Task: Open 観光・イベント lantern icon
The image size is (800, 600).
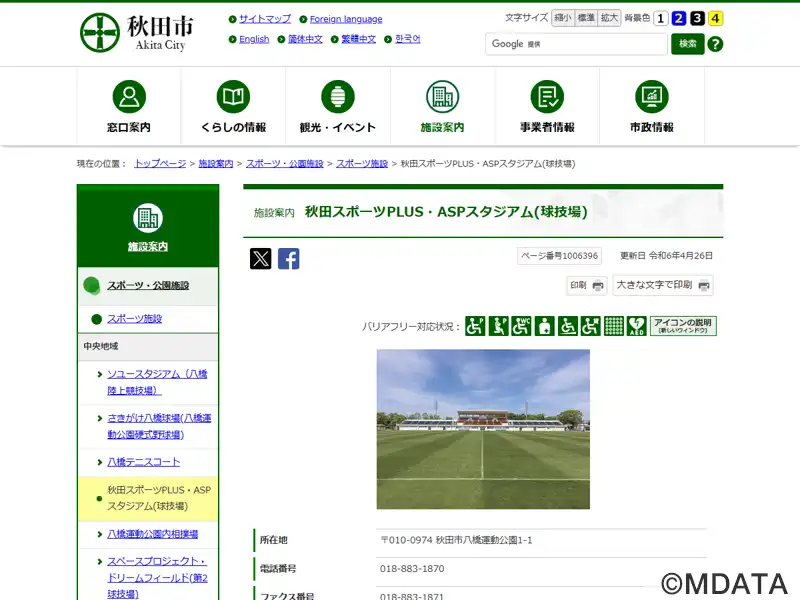Action: [x=338, y=97]
